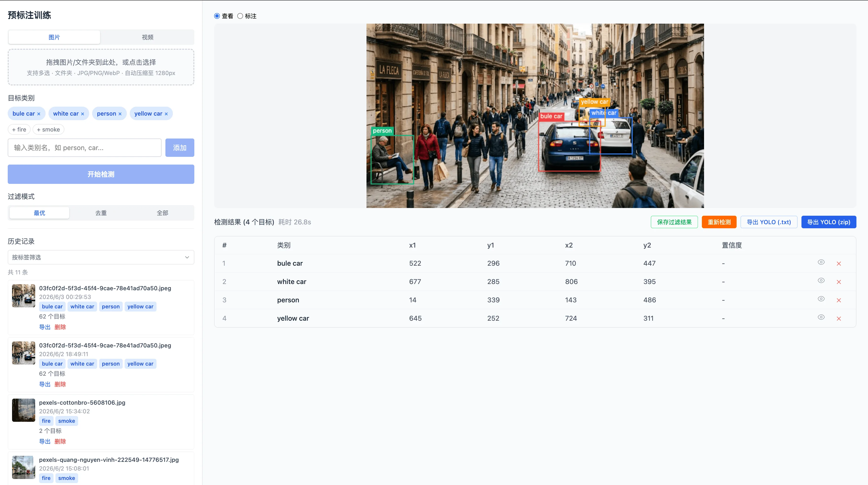Remove the yellow car category tag
The height and width of the screenshot is (485, 868).
pos(166,114)
